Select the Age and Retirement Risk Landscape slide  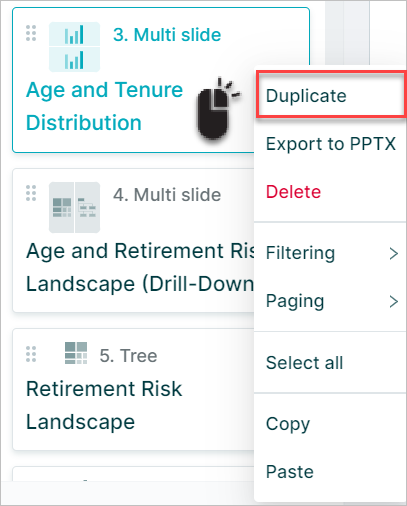point(133,240)
